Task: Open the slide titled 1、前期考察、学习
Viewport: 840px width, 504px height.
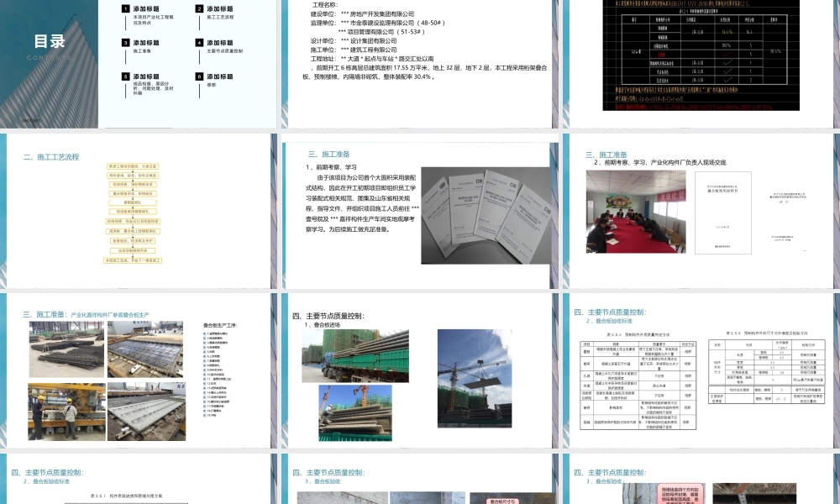Action: pyautogui.click(x=420, y=211)
